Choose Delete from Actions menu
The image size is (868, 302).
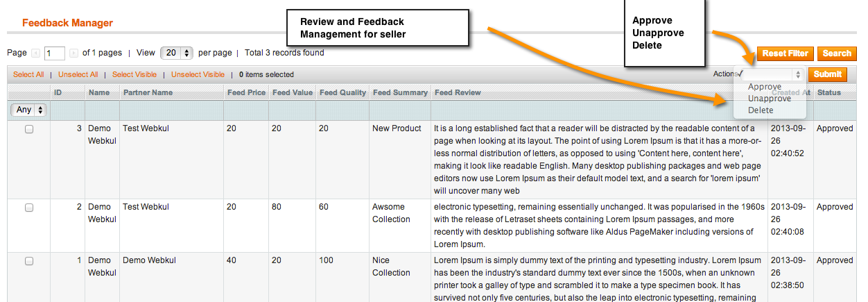pos(761,110)
